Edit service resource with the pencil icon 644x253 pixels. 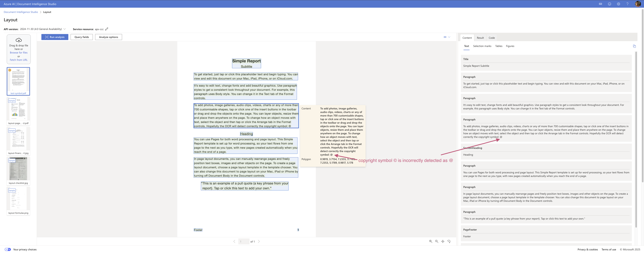tap(107, 29)
